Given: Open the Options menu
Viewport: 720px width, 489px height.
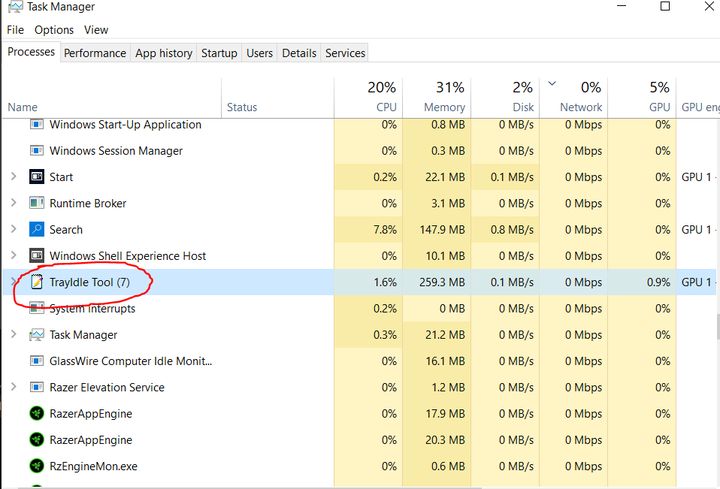Looking at the screenshot, I should tap(54, 30).
